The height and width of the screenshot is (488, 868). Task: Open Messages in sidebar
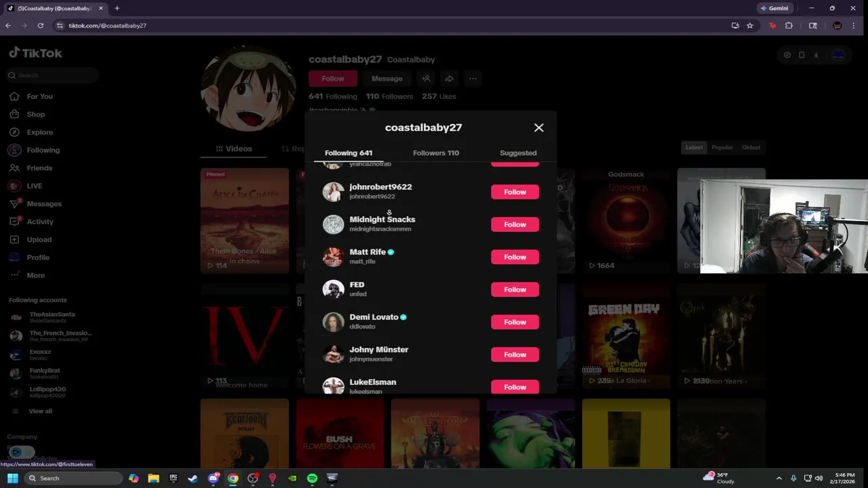pos(44,204)
